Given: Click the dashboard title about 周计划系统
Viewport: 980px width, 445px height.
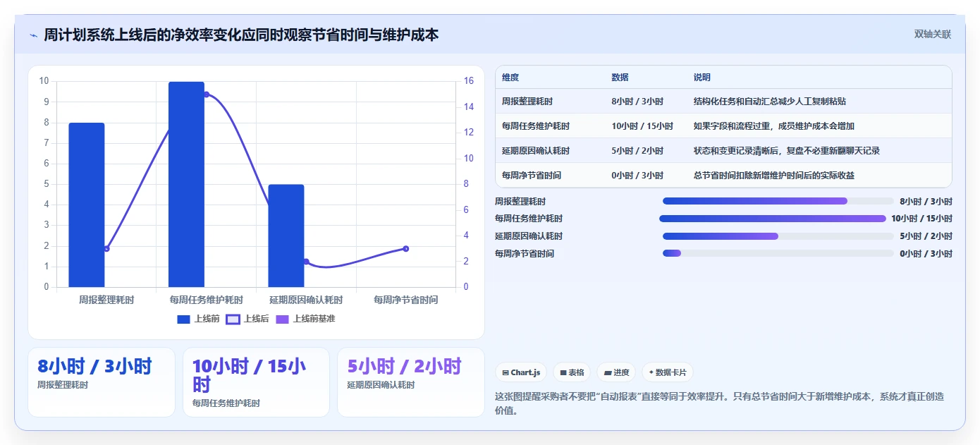Looking at the screenshot, I should [241, 35].
